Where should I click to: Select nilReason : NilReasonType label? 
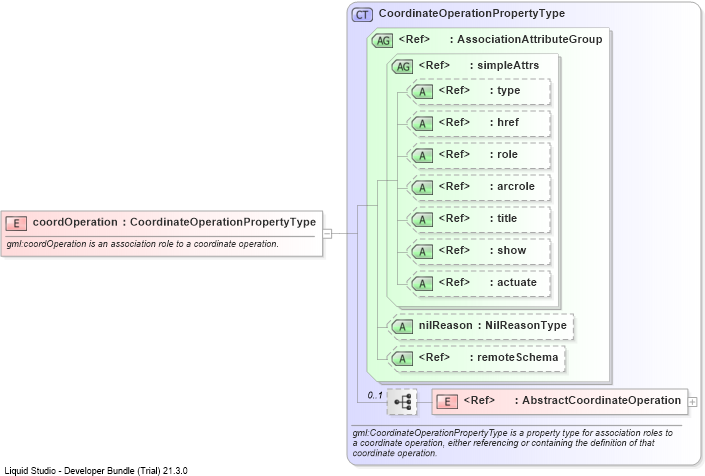tap(492, 325)
